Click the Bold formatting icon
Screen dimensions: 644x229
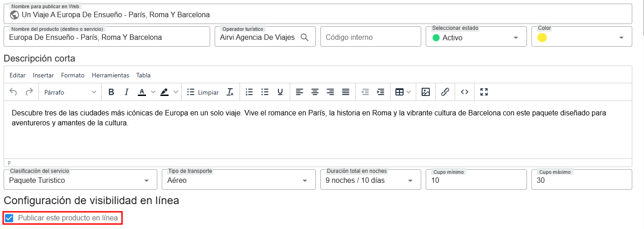(111, 92)
